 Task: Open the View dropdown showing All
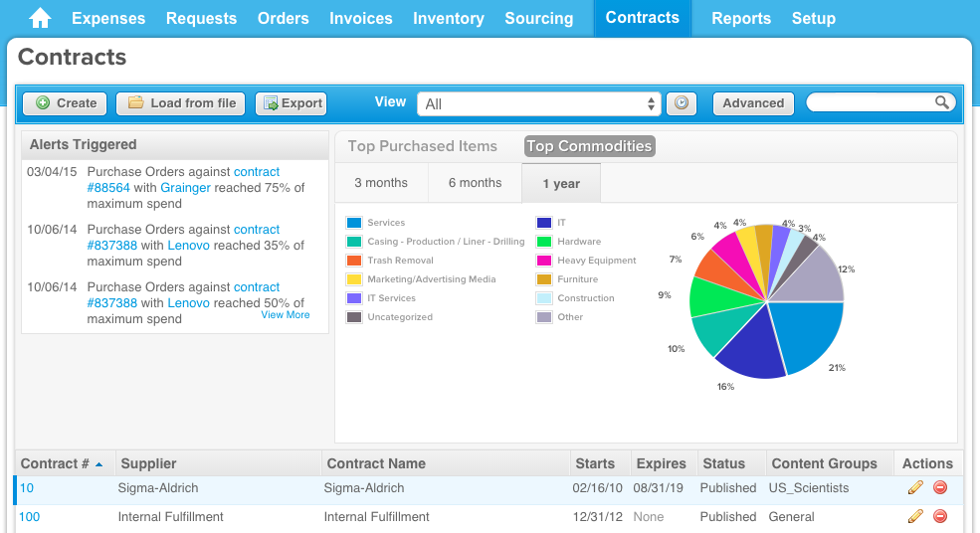[x=539, y=103]
